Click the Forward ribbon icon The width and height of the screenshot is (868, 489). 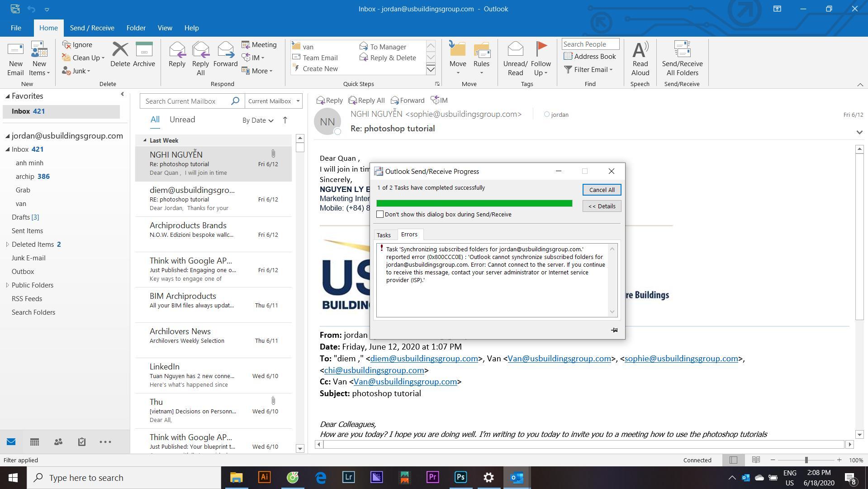click(225, 54)
